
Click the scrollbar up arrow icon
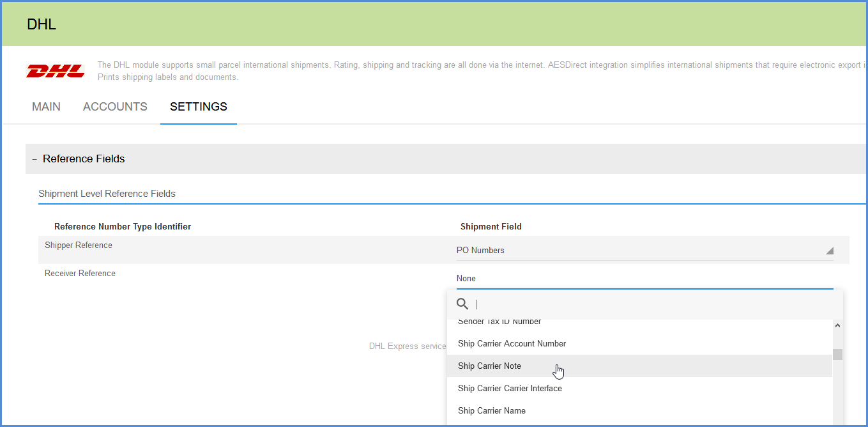(x=837, y=325)
